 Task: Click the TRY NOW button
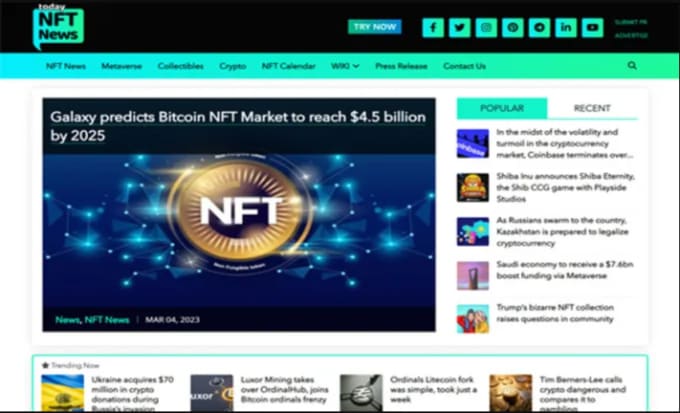tap(375, 26)
